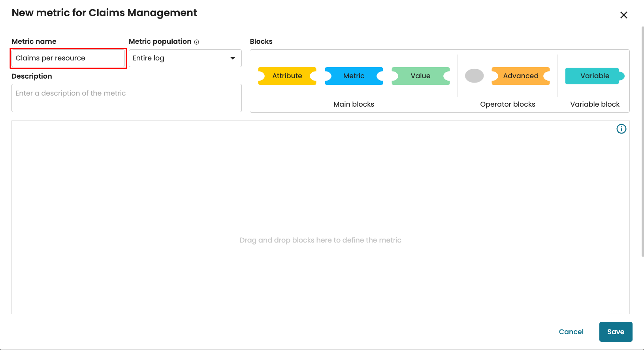Click the Variable block caption under the teal block
Viewport: 644px width, 350px height.
[595, 104]
